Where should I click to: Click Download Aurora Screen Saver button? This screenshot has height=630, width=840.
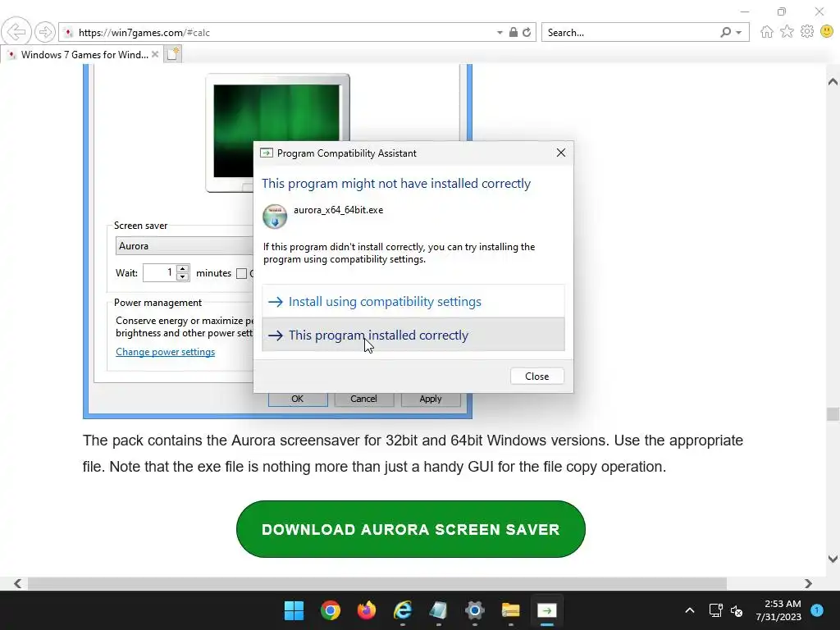[x=411, y=529]
